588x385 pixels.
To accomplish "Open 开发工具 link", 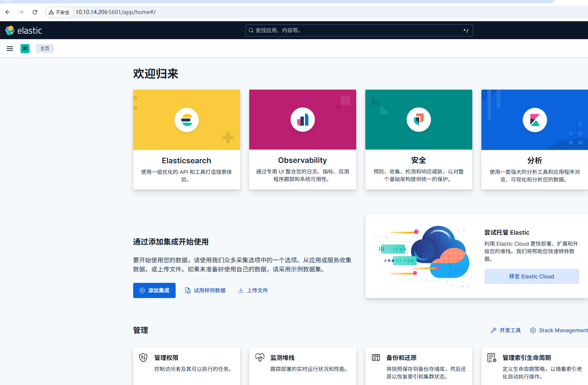I will 506,330.
